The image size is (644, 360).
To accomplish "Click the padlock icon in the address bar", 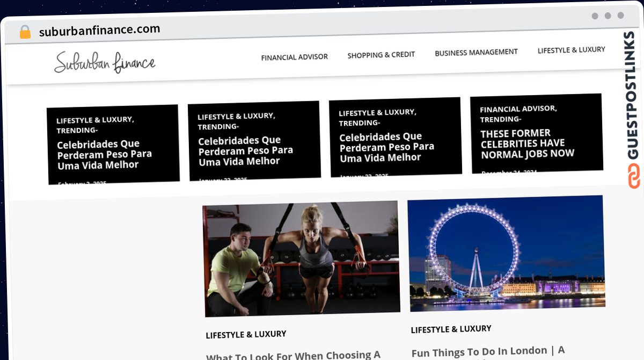I will pos(25,32).
